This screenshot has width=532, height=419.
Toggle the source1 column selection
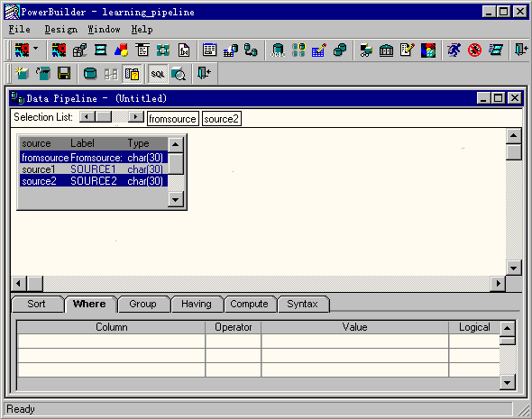(x=93, y=169)
